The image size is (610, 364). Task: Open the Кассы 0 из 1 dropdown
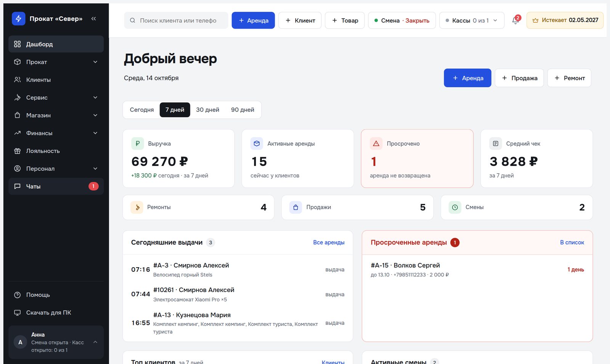click(472, 20)
